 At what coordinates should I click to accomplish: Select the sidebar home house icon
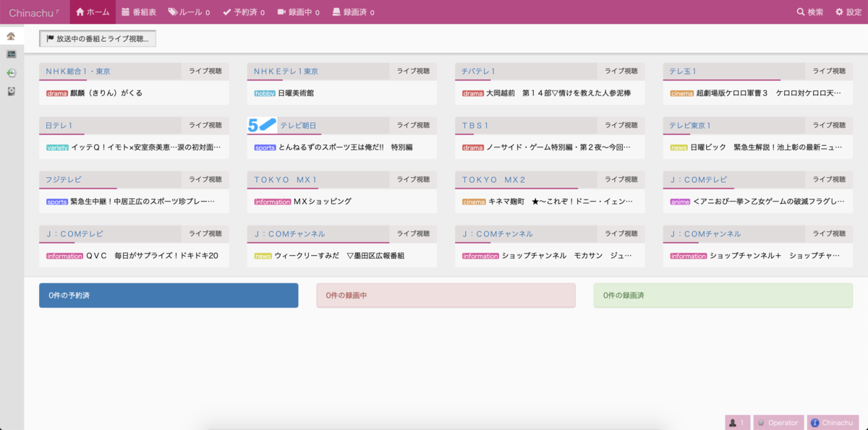tap(12, 35)
